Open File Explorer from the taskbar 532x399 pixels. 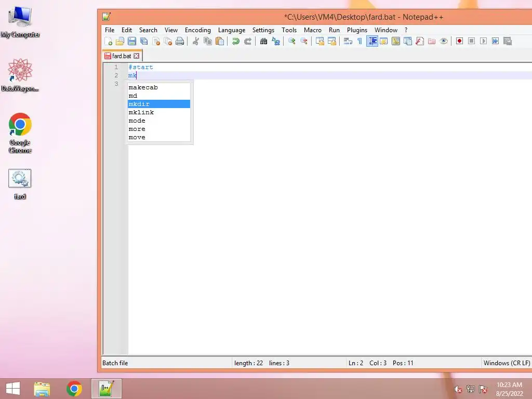click(x=42, y=389)
